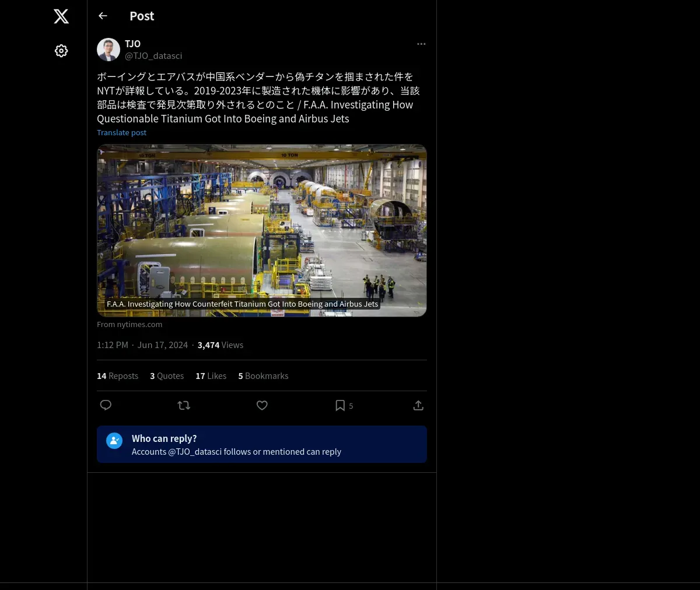Screen dimensions: 700x590
Task: View the 14 Reposts list
Action: 117,376
